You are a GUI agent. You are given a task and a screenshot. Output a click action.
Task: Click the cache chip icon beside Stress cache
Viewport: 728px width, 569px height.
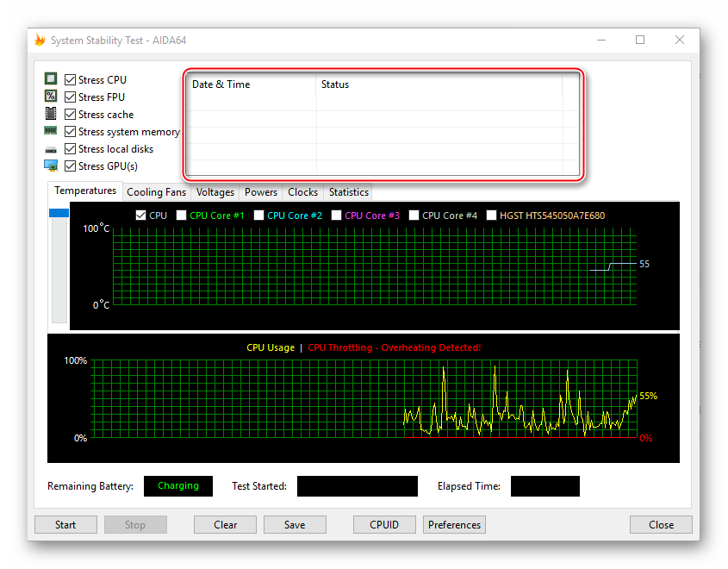51,114
